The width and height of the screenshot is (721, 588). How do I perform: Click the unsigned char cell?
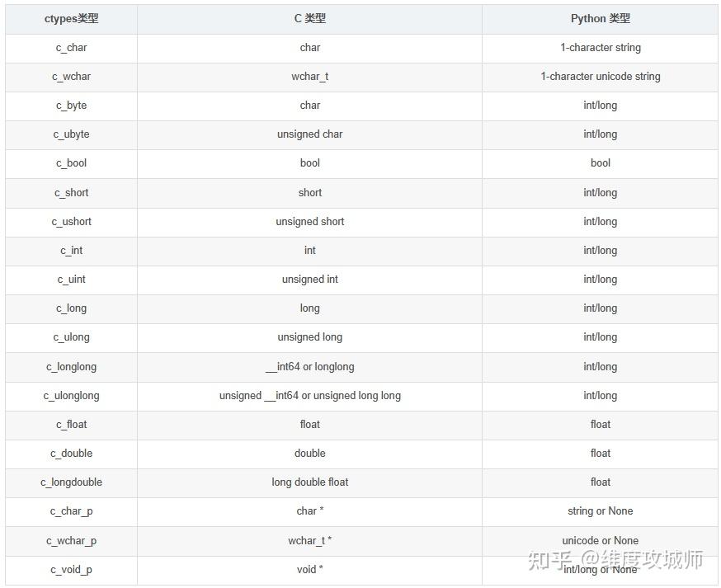tap(309, 134)
